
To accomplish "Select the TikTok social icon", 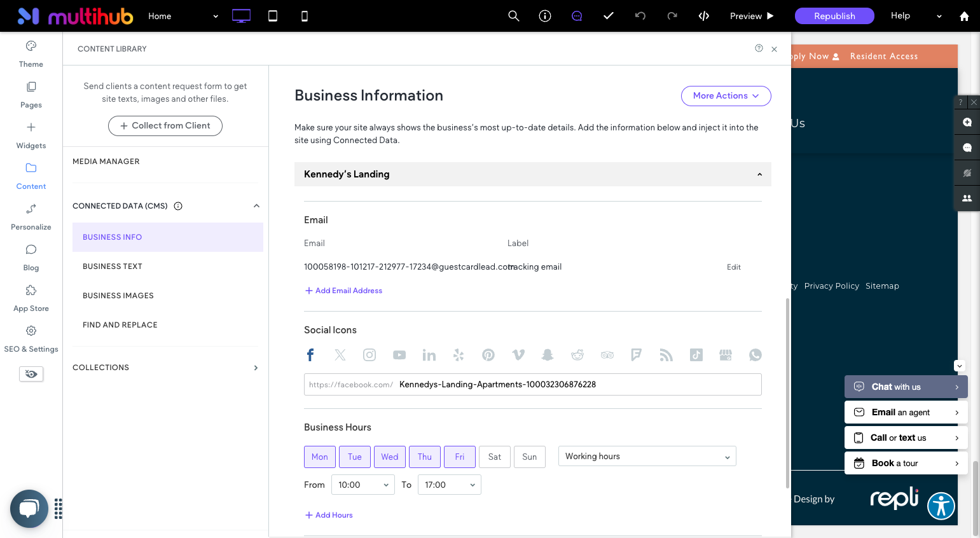I will coord(696,355).
